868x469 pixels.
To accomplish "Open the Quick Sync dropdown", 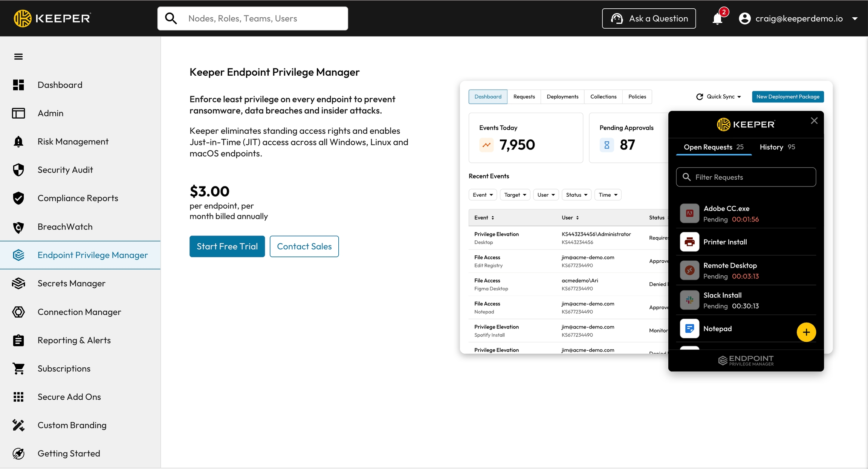I will click(718, 97).
